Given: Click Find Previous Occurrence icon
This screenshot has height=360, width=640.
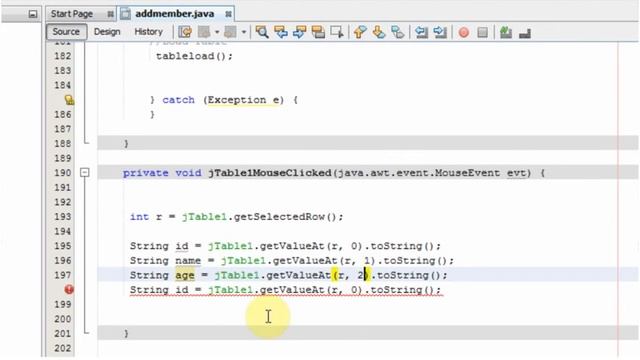Looking at the screenshot, I should [x=281, y=32].
